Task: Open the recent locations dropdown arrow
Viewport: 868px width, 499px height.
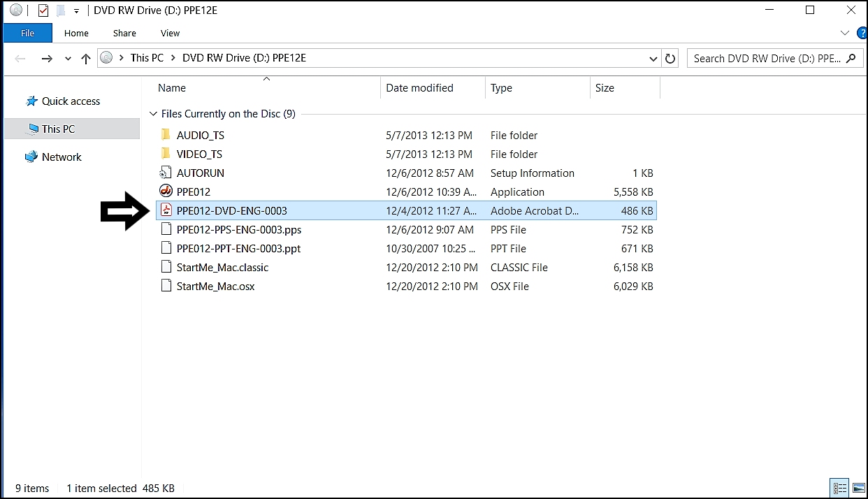Action: (68, 59)
